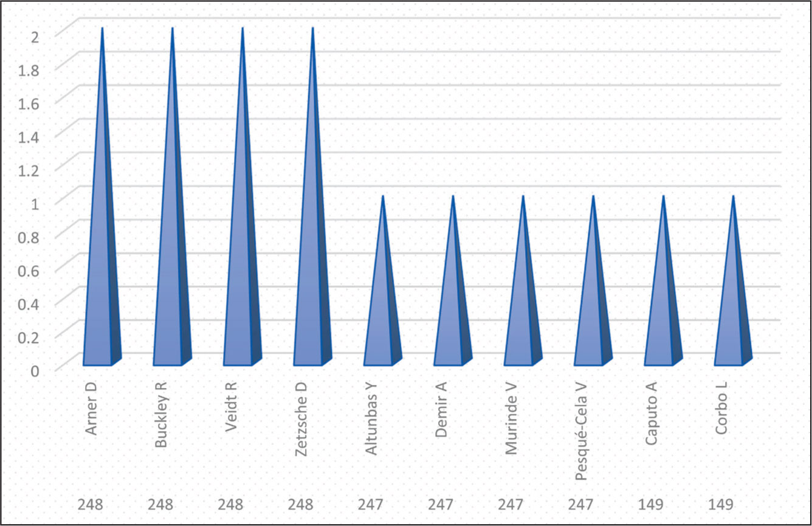
Task: Click the '1.2' vertical axis value
Action: [x=30, y=170]
